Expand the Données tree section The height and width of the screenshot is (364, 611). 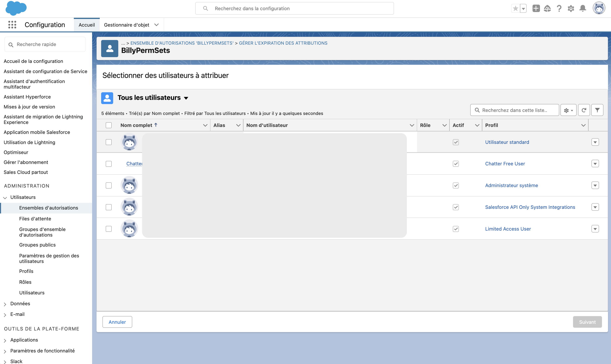click(5, 304)
